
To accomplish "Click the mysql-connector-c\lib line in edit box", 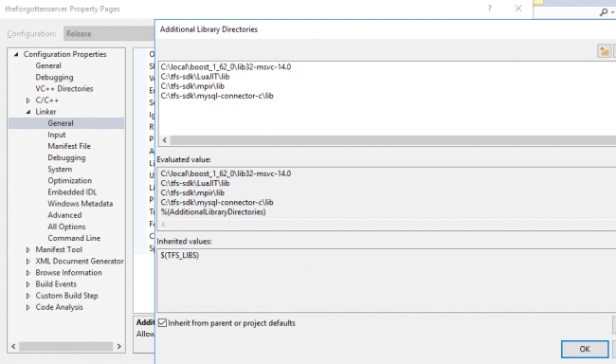I will coord(217,96).
